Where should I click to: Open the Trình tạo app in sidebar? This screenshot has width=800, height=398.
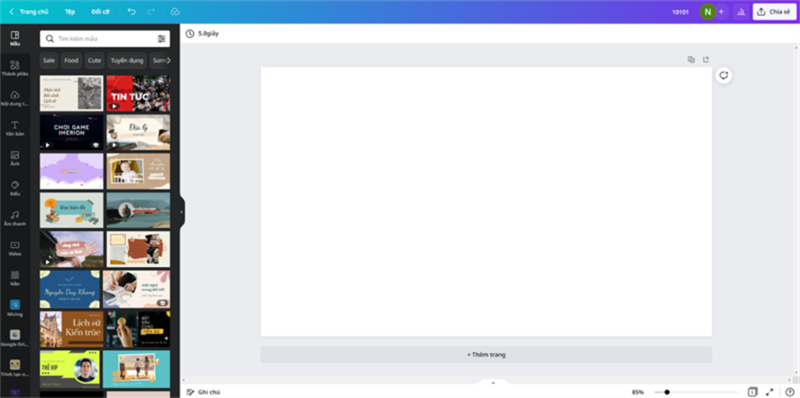click(15, 368)
